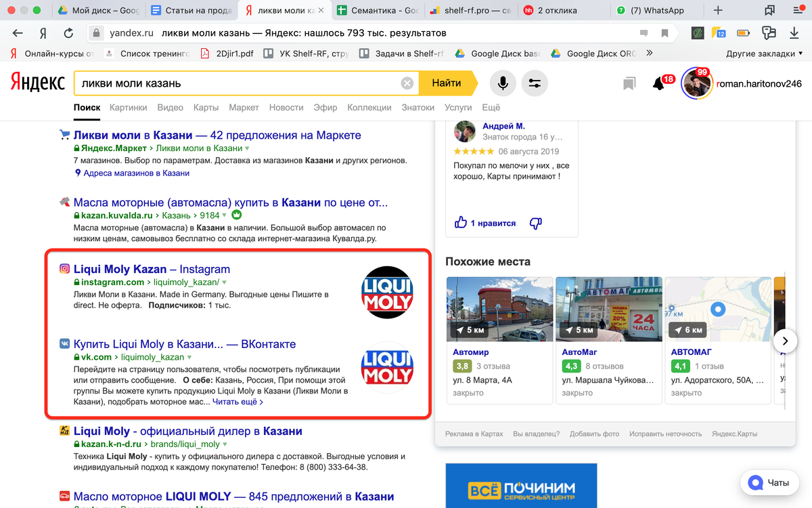Click the Найти search button
The height and width of the screenshot is (508, 812).
[x=447, y=83]
